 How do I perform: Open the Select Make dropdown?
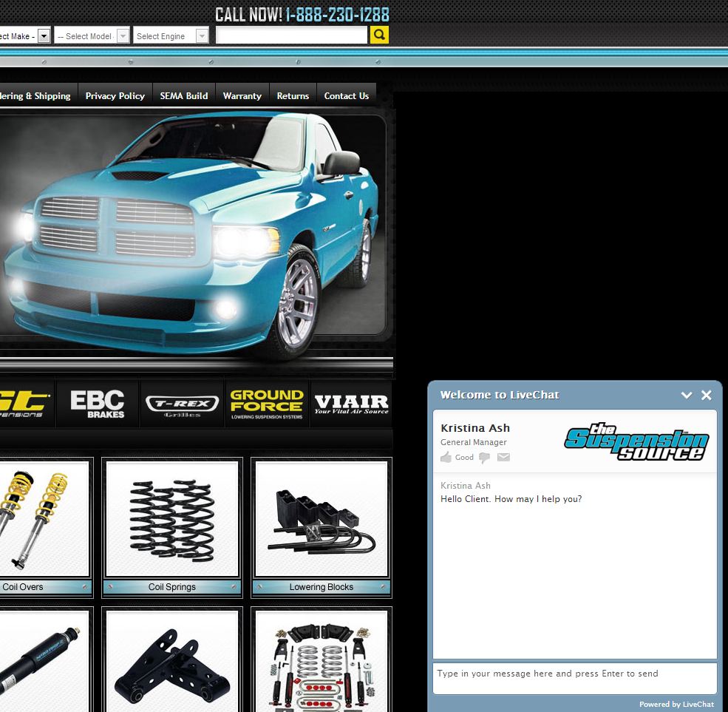click(24, 35)
